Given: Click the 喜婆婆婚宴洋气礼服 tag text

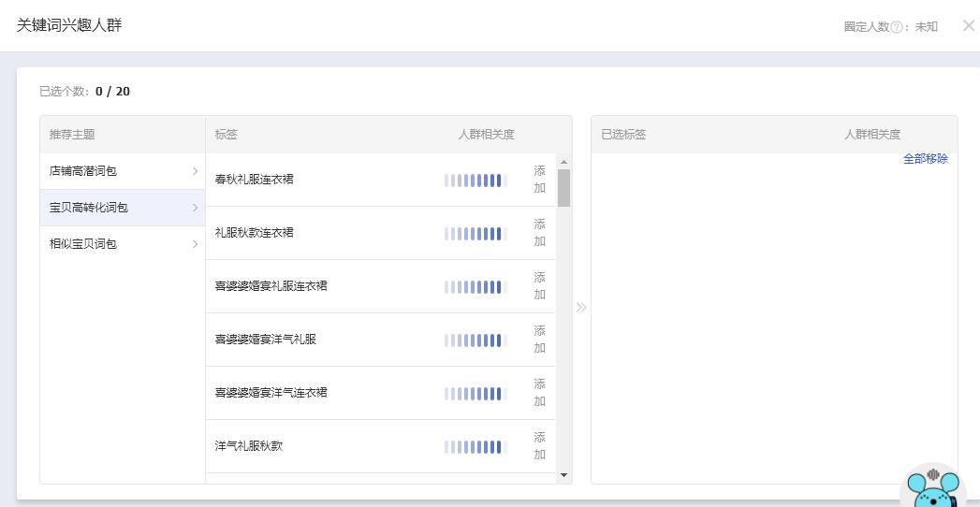Looking at the screenshot, I should 266,340.
